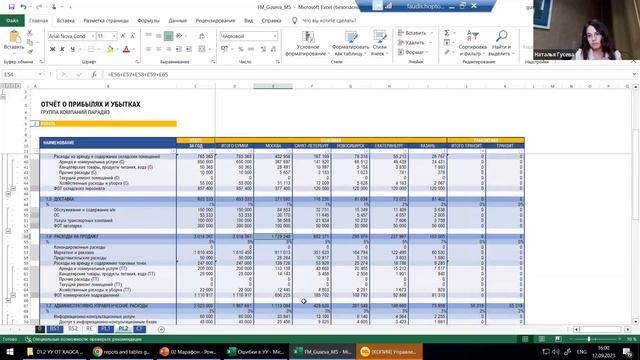Open the Формат cells menu

coord(413,52)
